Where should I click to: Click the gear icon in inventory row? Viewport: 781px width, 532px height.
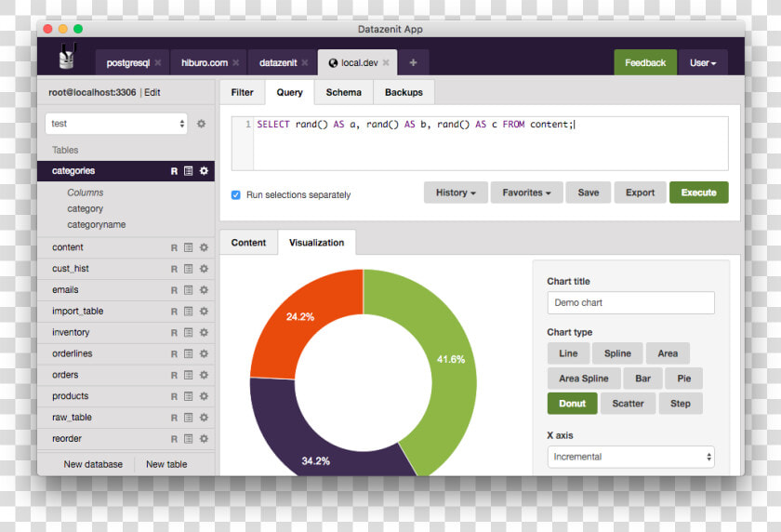(204, 332)
